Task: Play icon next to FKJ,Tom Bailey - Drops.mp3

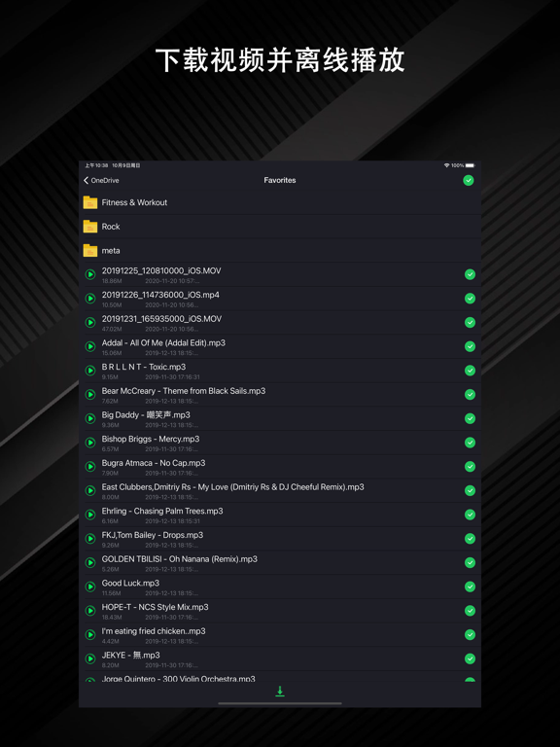Action: click(x=90, y=539)
